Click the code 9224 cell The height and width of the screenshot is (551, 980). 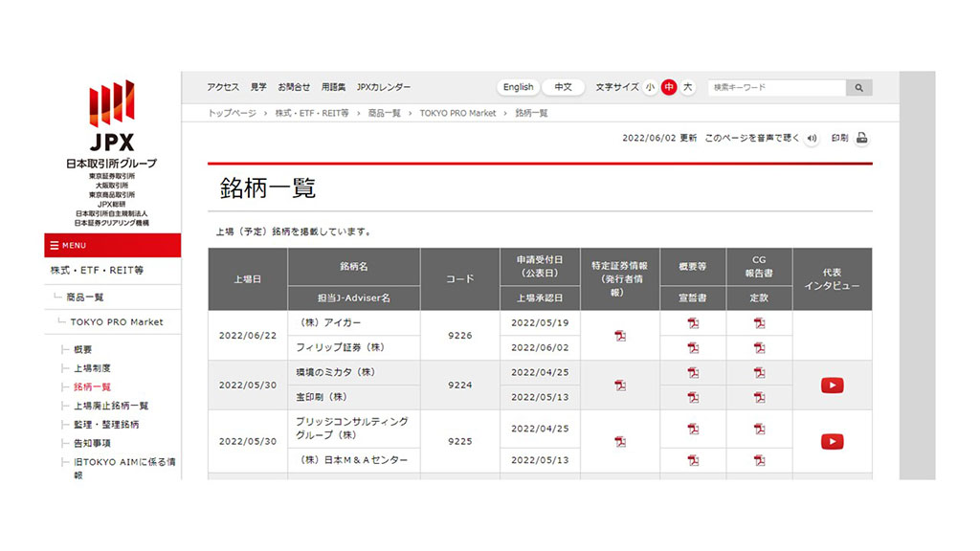click(x=460, y=385)
